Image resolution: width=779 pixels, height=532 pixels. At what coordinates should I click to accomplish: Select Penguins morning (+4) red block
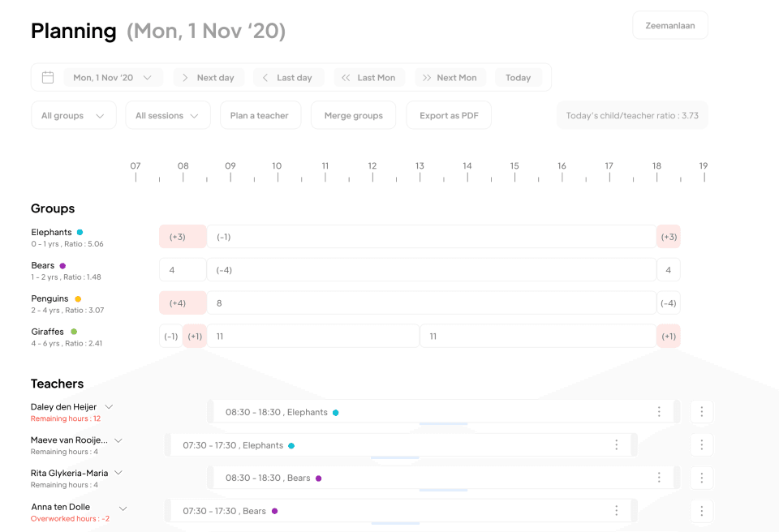pos(183,302)
